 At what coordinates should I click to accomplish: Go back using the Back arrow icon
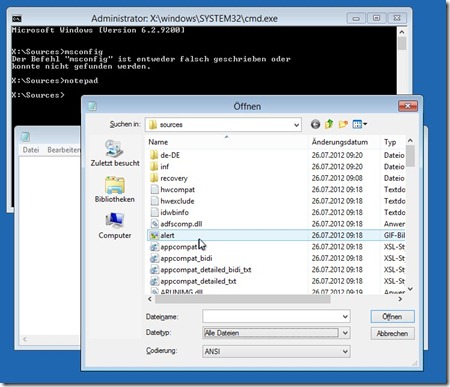(x=315, y=125)
